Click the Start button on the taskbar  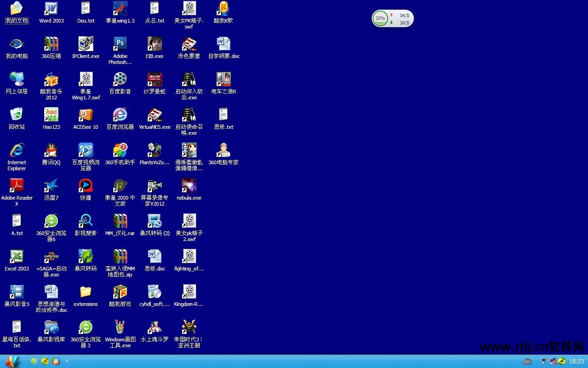[12, 361]
